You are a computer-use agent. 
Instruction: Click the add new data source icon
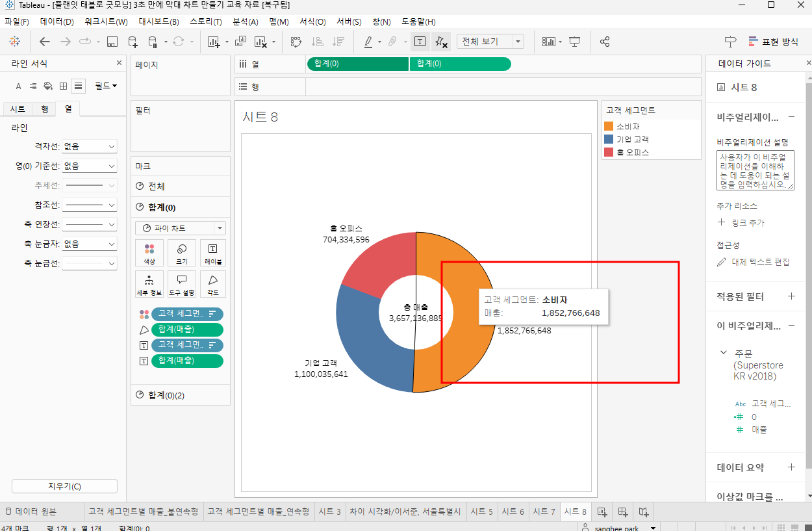133,42
